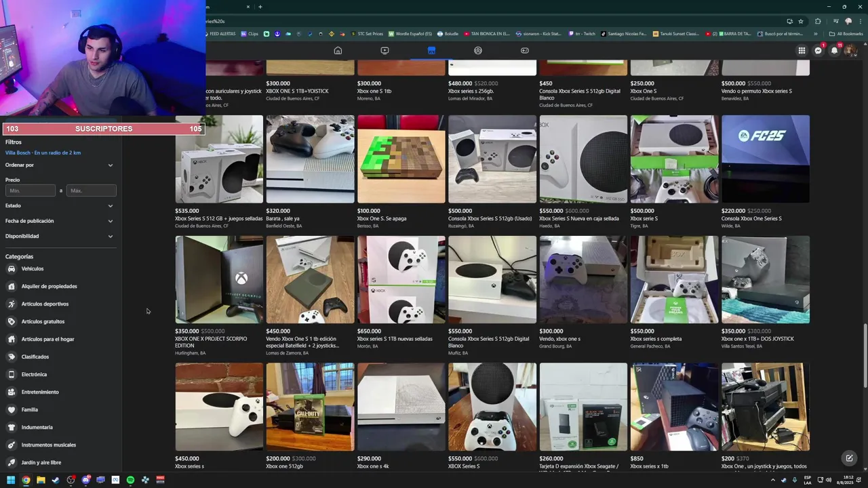868x488 pixels.
Task: Open the Facebook menu grid icon
Action: pyautogui.click(x=802, y=51)
